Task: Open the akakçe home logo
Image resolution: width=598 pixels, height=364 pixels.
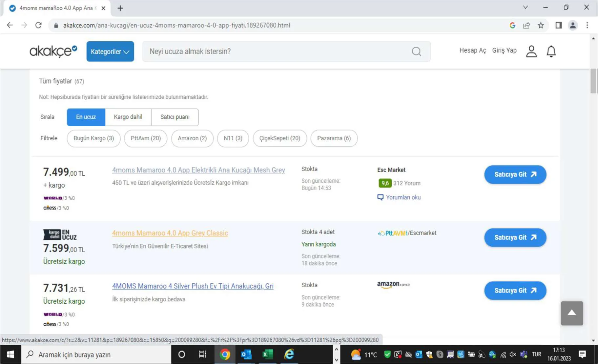Action: pyautogui.click(x=53, y=51)
